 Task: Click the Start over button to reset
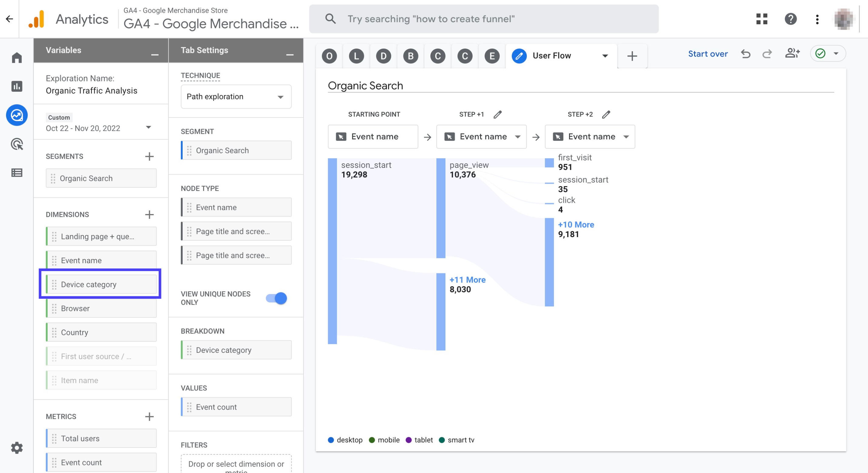[x=708, y=54]
